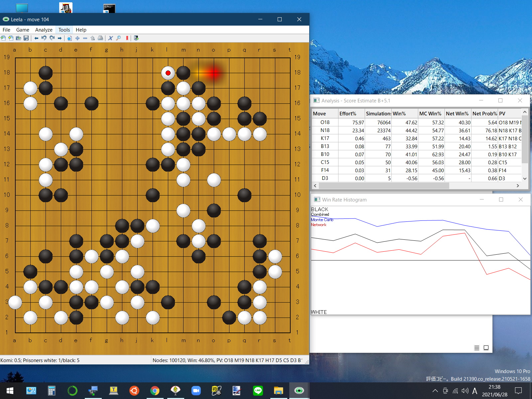The image size is (532, 399).
Task: Expand hidden system tray icons chevron
Action: [x=435, y=391]
